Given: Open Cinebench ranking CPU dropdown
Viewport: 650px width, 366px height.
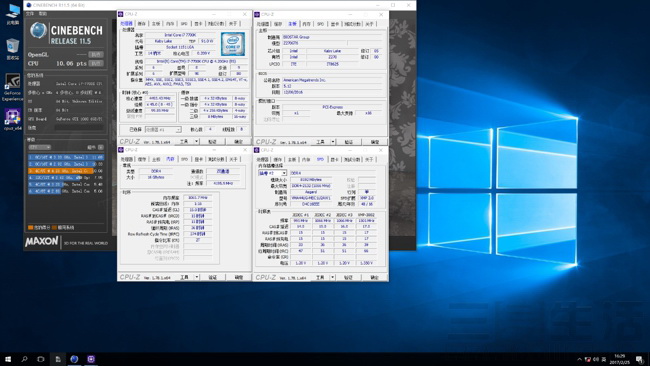Looking at the screenshot, I should tap(39, 147).
